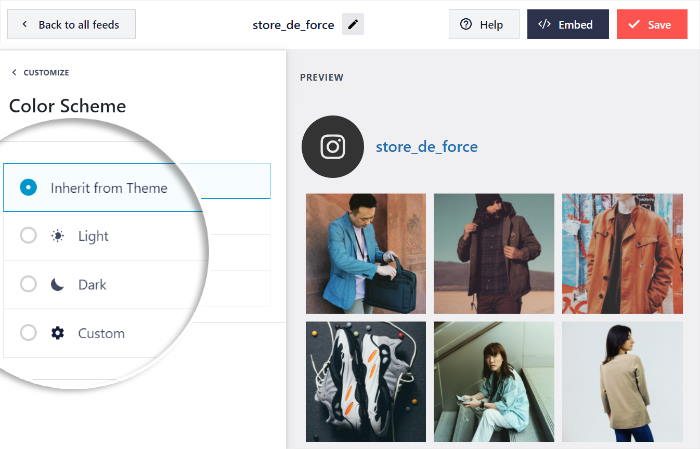This screenshot has width=700, height=449.
Task: Click the pencil edit icon beside feed name
Action: click(353, 25)
